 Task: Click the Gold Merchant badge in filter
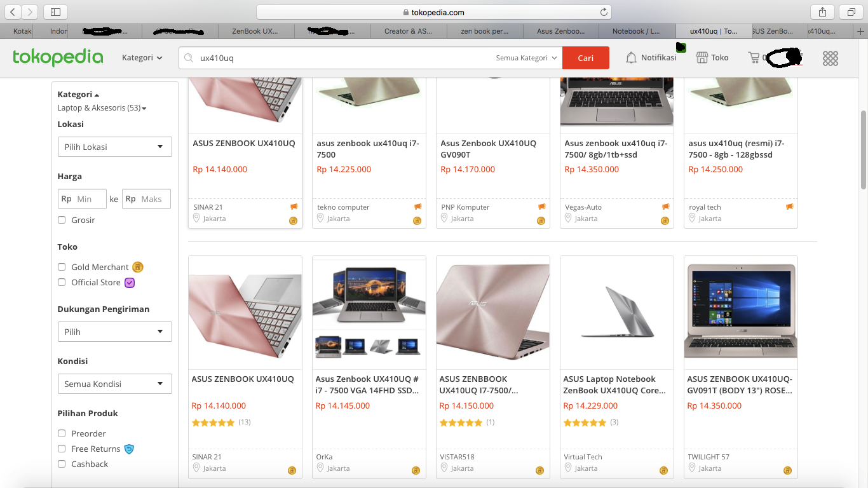[x=138, y=267]
